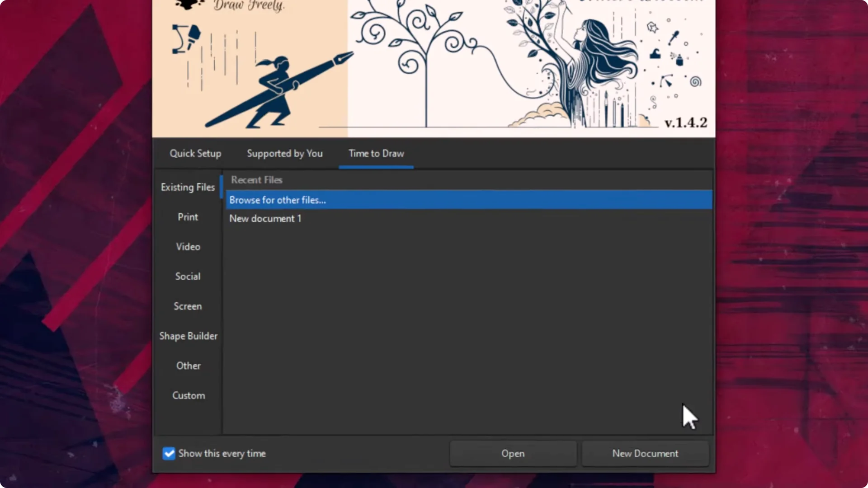Image resolution: width=868 pixels, height=488 pixels.
Task: Click the v.1.4.2 version label
Action: [x=686, y=122]
